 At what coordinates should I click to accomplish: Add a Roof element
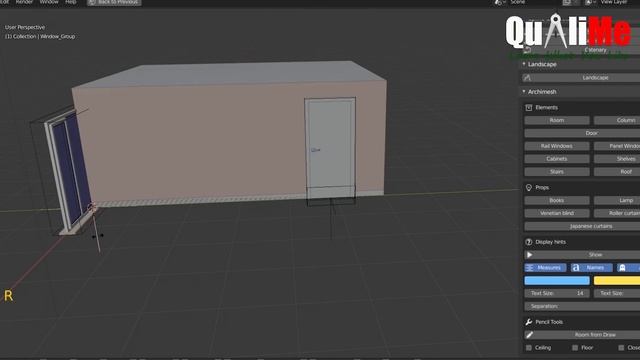(x=617, y=172)
